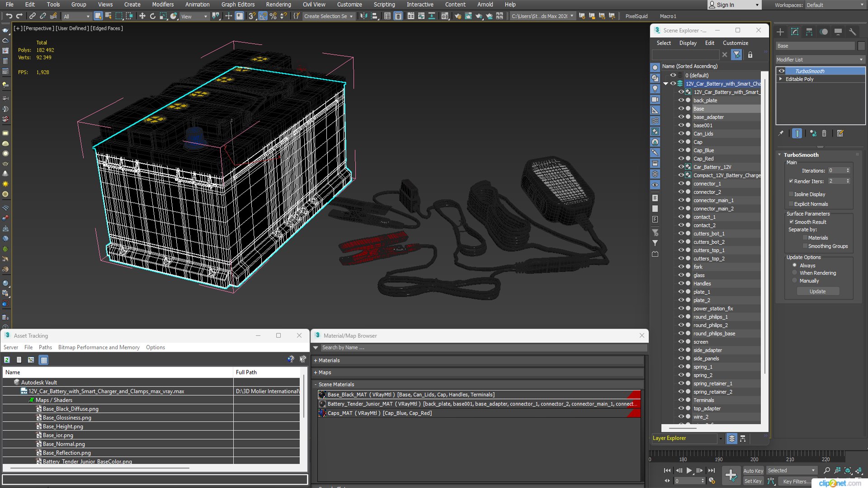Click the Asset Tracking refresh icon
This screenshot has width=868, height=488.
(7, 360)
